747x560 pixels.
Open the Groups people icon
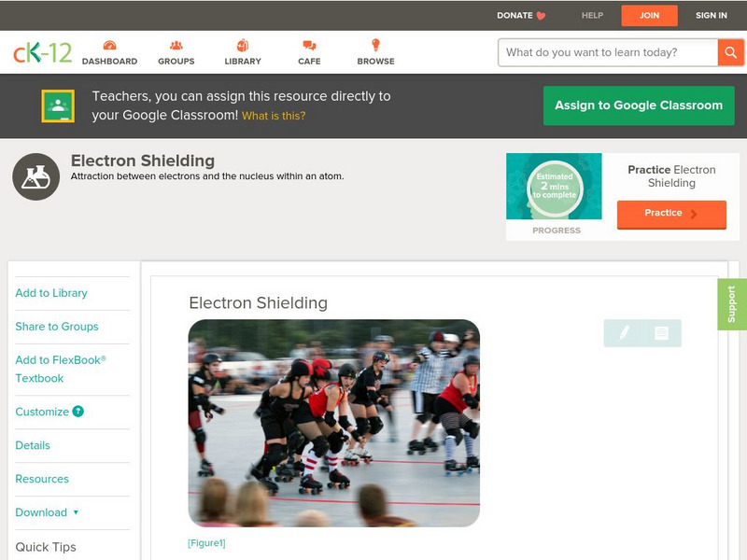click(x=176, y=46)
